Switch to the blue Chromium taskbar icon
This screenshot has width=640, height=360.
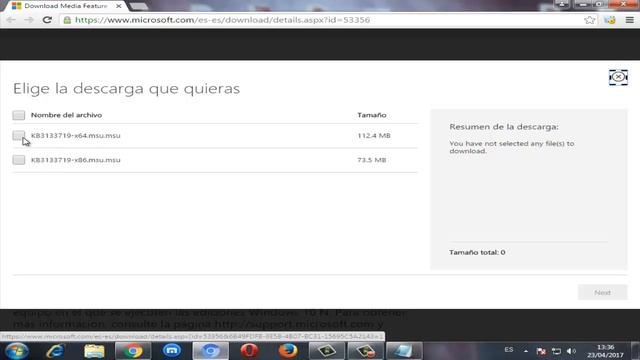pyautogui.click(x=210, y=351)
